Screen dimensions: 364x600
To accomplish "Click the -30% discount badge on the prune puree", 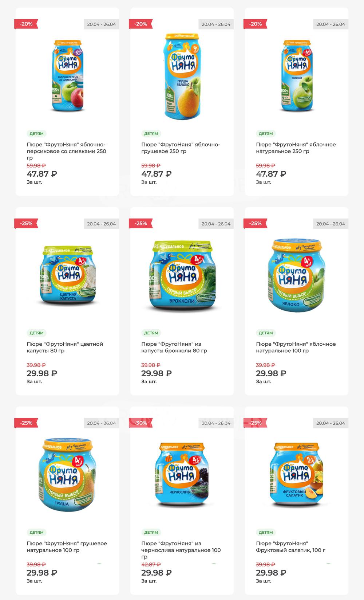I will (x=141, y=423).
